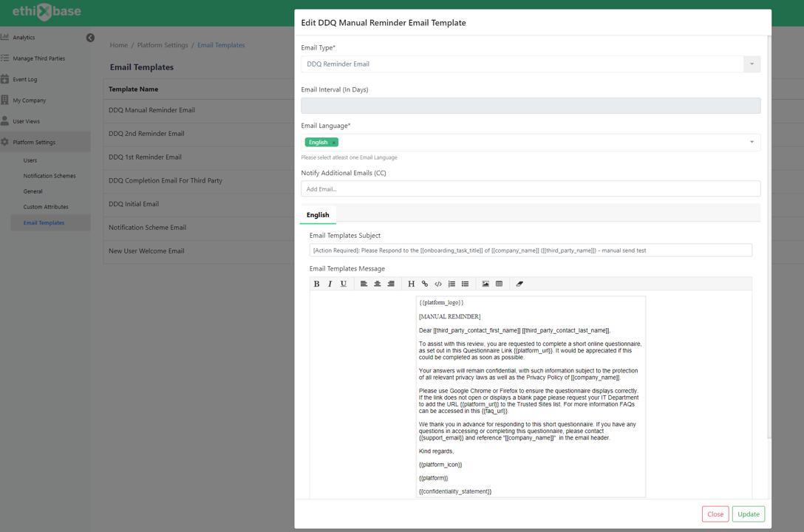
Task: Insert an image into the message
Action: point(486,284)
